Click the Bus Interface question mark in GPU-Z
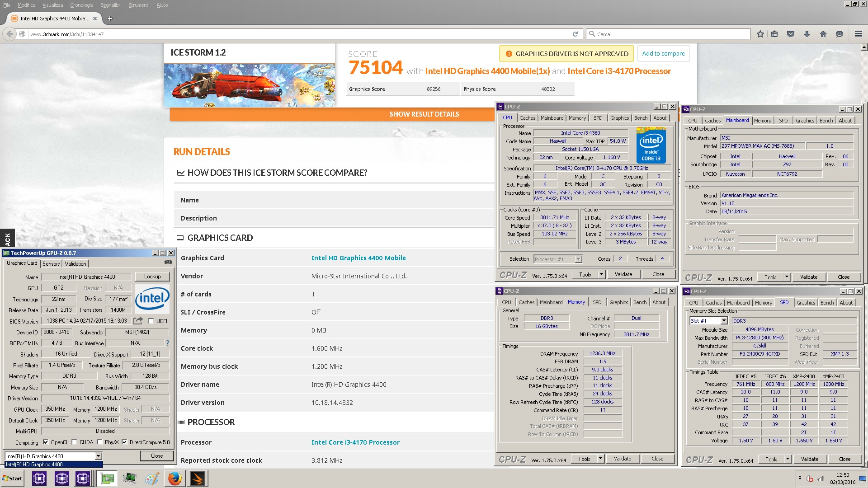 (x=168, y=343)
